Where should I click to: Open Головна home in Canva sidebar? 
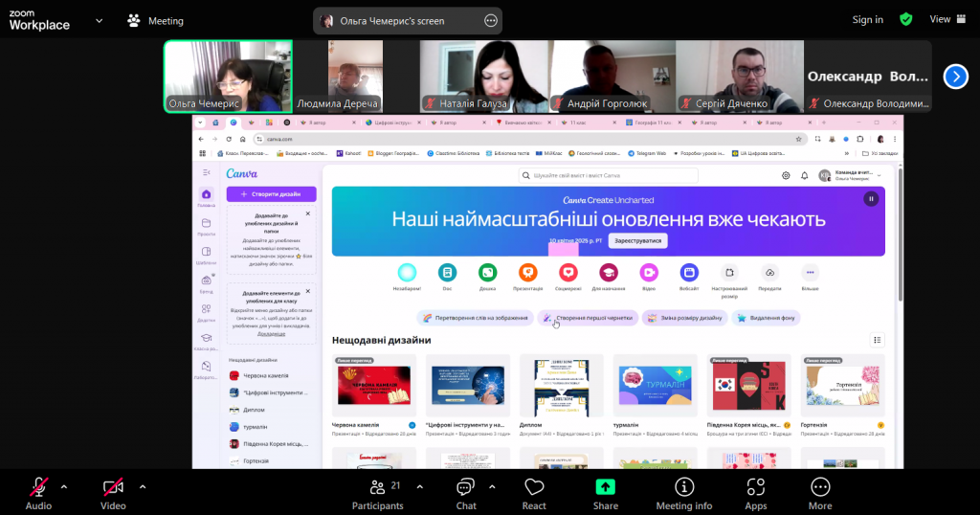tap(207, 197)
